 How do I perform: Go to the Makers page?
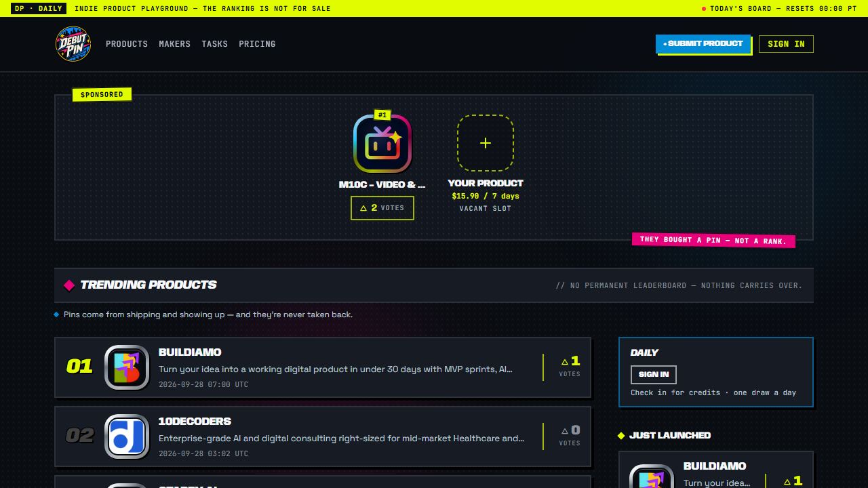pos(174,44)
